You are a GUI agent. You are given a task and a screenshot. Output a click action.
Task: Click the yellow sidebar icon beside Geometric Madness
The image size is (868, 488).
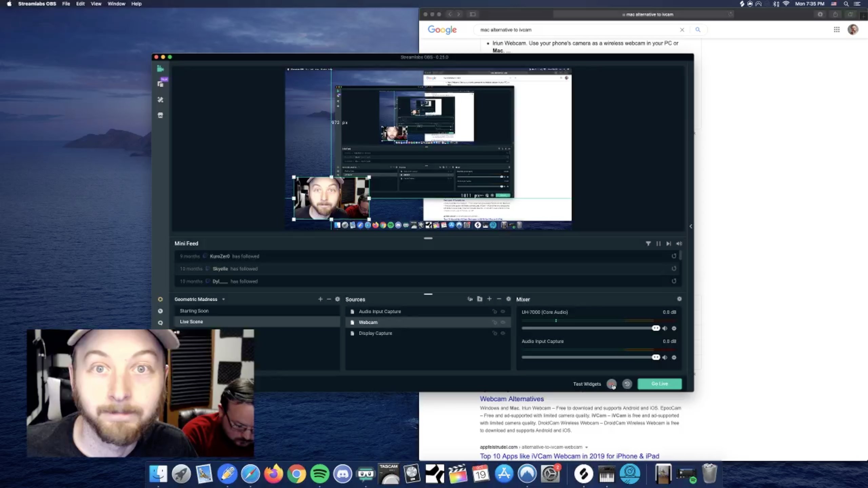160,299
